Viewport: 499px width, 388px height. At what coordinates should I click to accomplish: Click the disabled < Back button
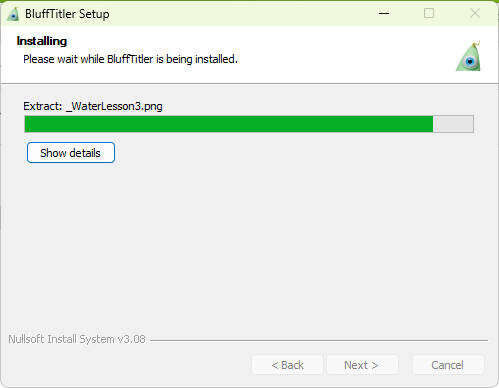pos(287,365)
